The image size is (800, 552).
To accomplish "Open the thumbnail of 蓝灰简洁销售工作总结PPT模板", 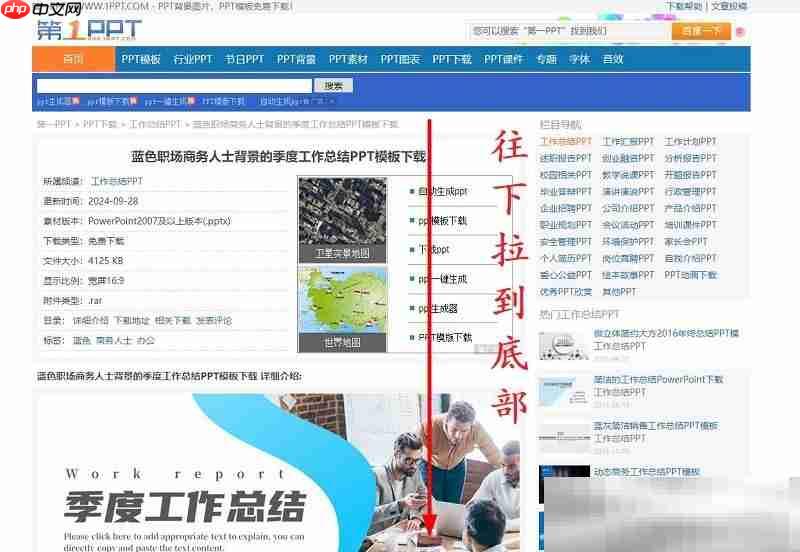I will click(x=564, y=437).
